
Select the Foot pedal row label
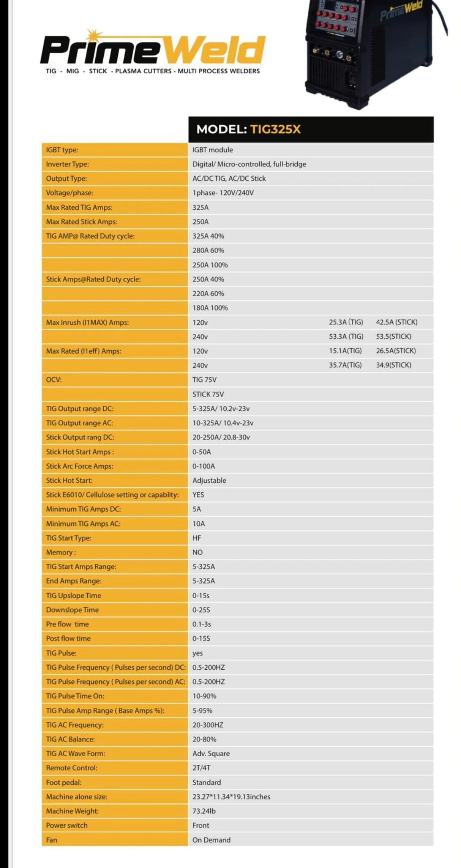coord(63,782)
